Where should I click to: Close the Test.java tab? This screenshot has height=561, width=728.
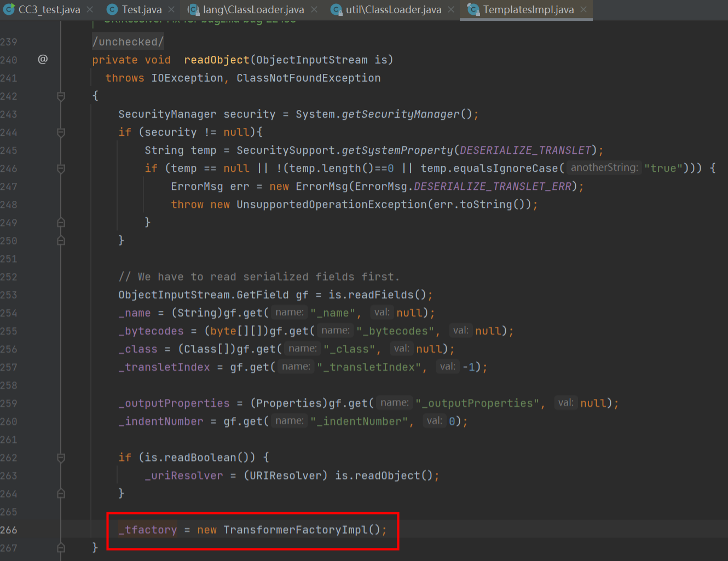(171, 9)
